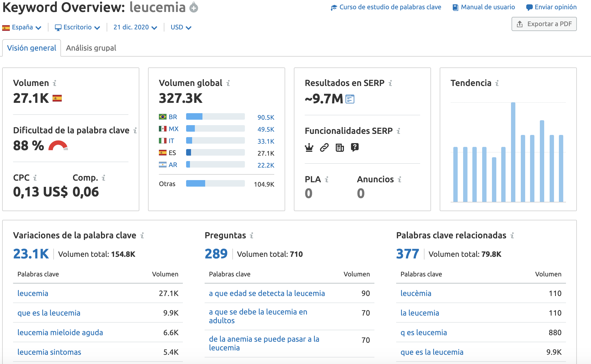Click the tallest bar in the Tendencia chart
The height and width of the screenshot is (364, 591).
pos(513,152)
